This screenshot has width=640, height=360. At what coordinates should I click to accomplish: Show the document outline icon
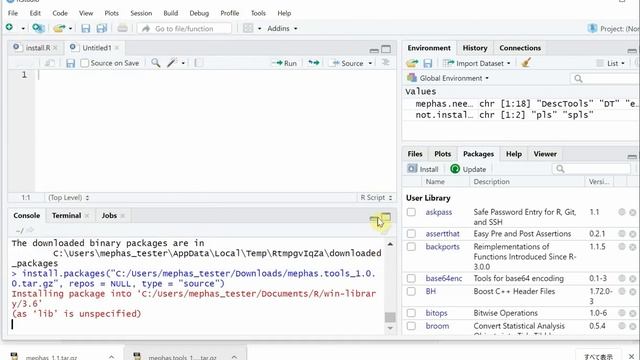click(385, 63)
